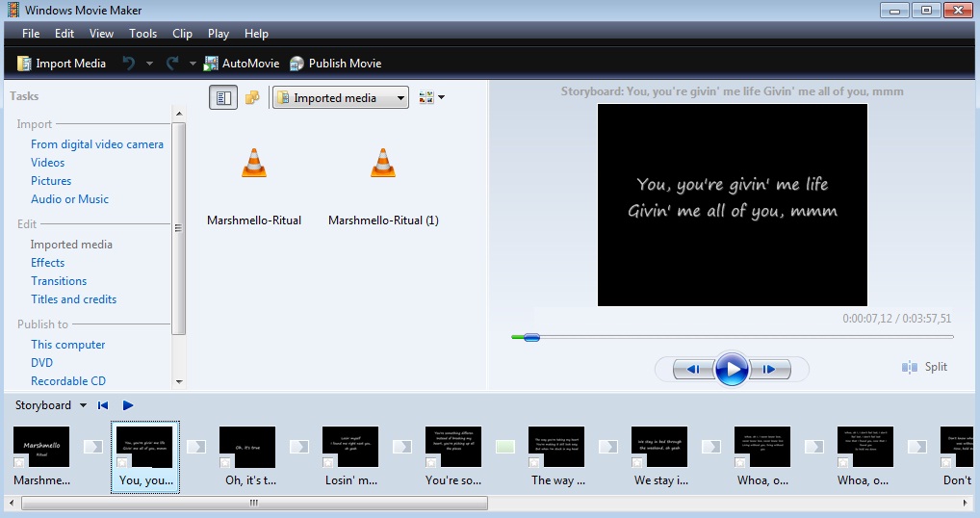Play the storyboard with the blue triangle
Screen dimensions: 980x518
[128, 405]
